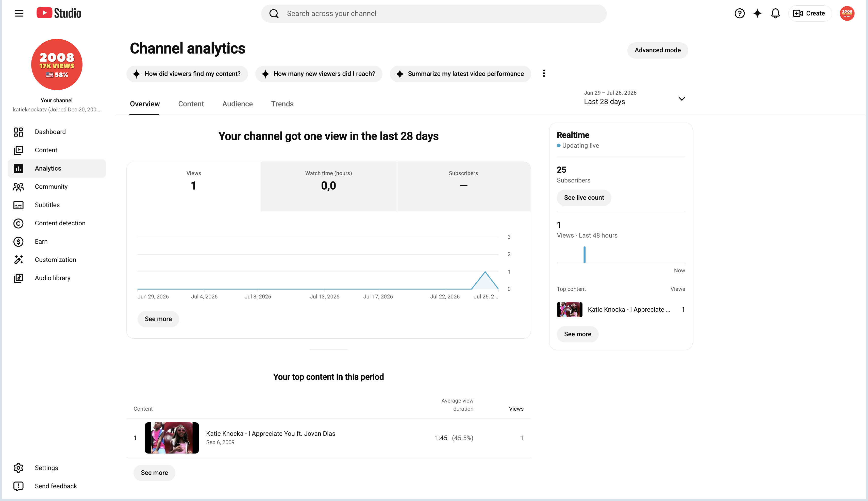Image resolution: width=868 pixels, height=501 pixels.
Task: Switch to the Audience tab
Action: 237,104
